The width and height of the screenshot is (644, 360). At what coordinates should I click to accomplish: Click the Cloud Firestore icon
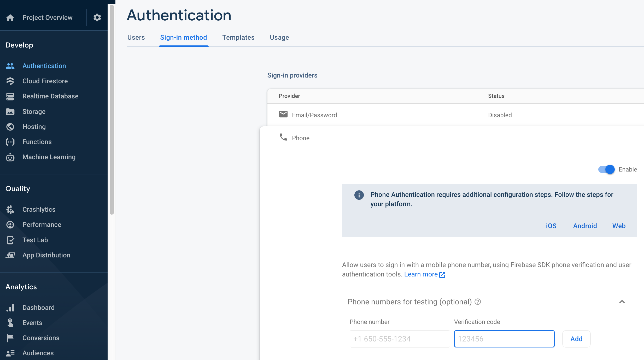tap(10, 81)
